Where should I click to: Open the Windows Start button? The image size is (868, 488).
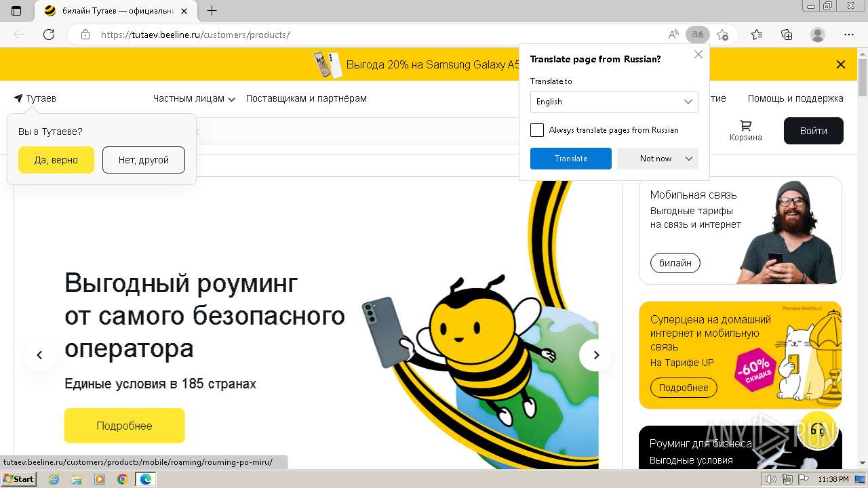18,479
